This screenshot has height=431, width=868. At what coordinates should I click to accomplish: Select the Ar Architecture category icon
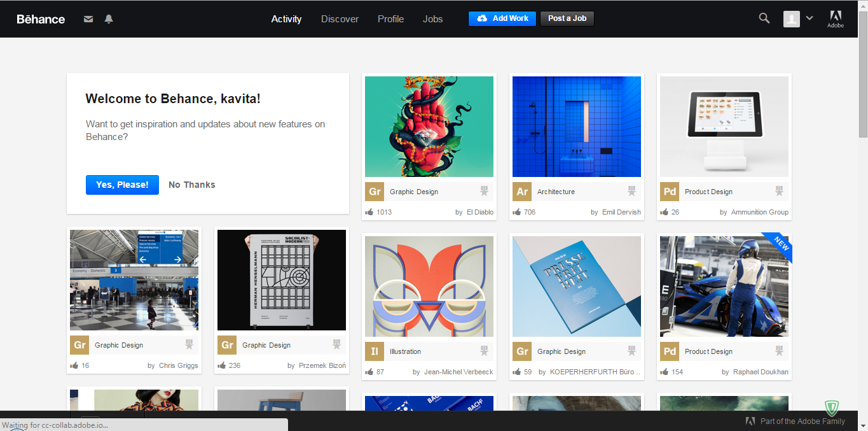[522, 191]
